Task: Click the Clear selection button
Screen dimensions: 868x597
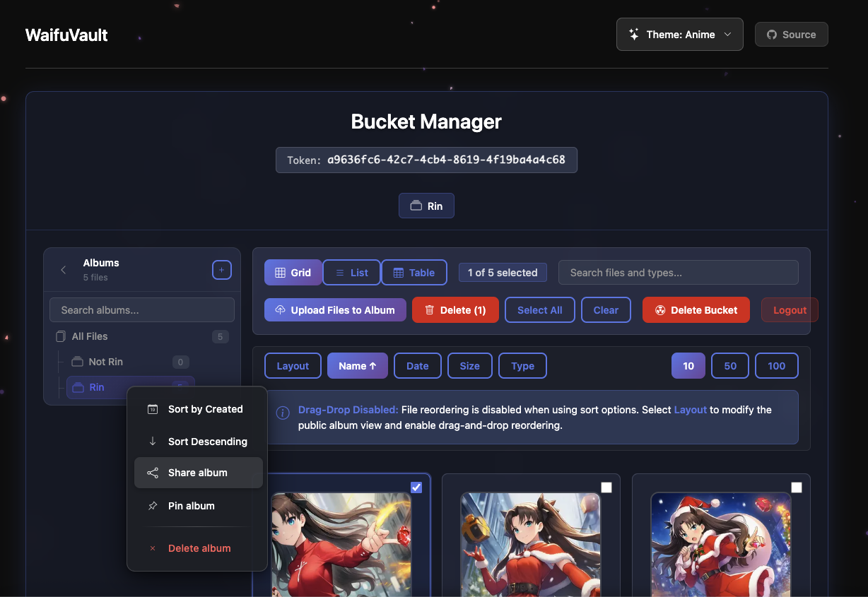Action: (606, 310)
